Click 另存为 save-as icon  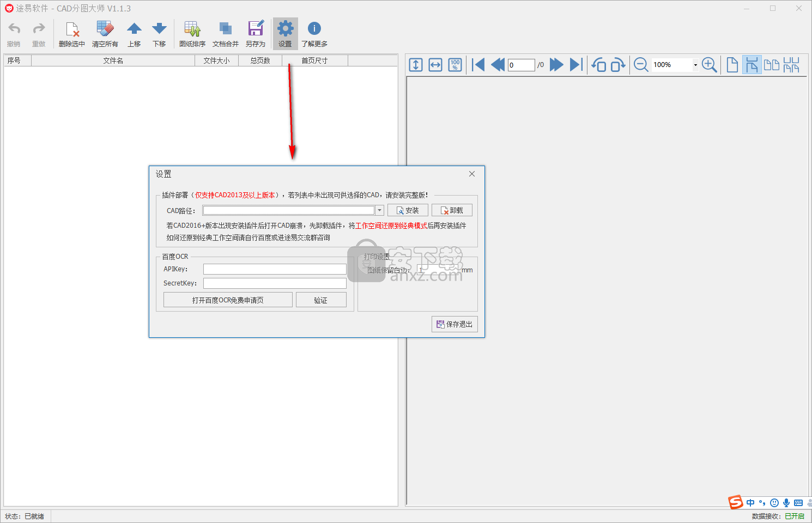point(256,34)
